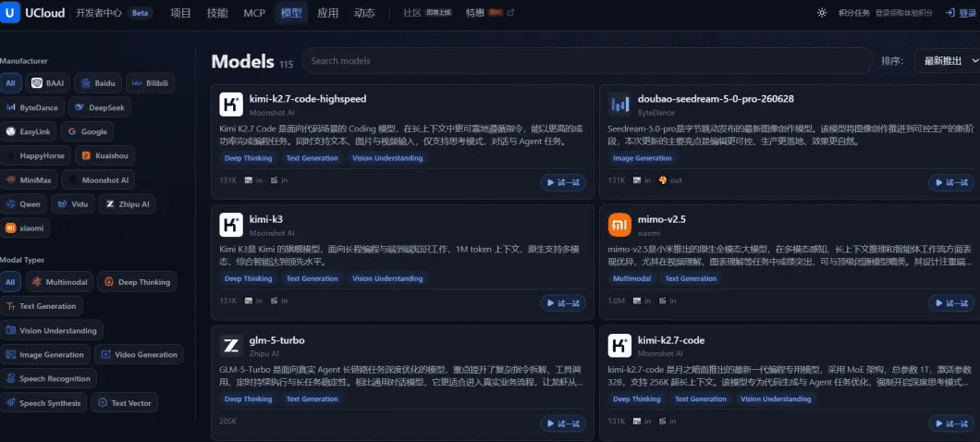Filter by Vidu manufacturer
The width and height of the screenshot is (980, 442).
pos(73,203)
